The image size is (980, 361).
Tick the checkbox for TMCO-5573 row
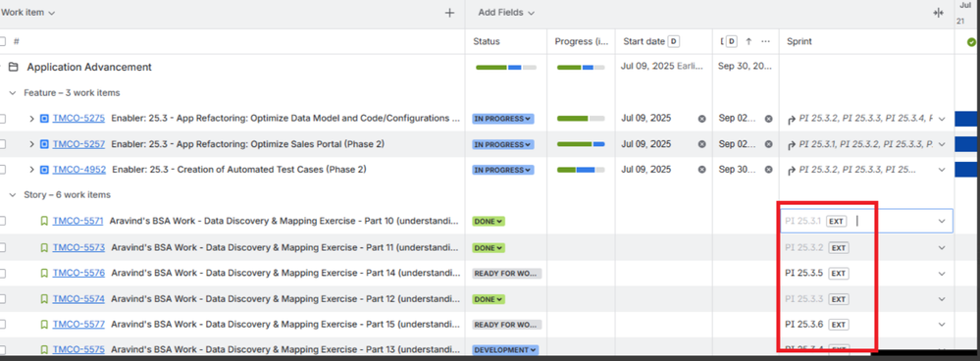point(3,247)
